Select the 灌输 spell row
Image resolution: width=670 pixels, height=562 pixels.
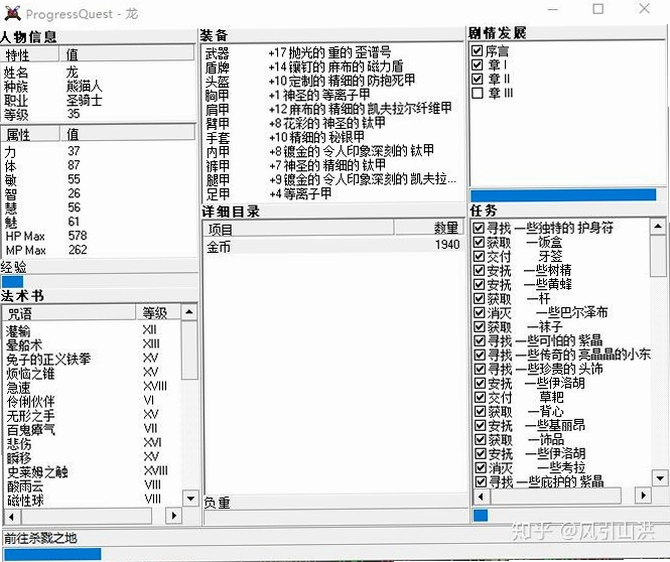tap(92, 330)
